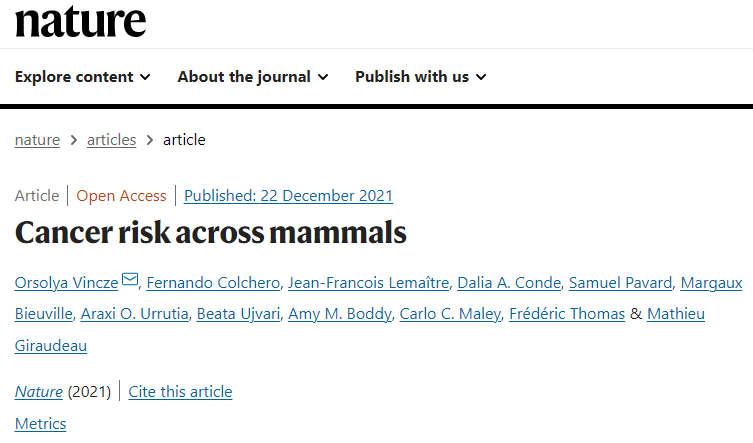Go to the nature breadcrumb link
The image size is (753, 443).
[x=37, y=140]
